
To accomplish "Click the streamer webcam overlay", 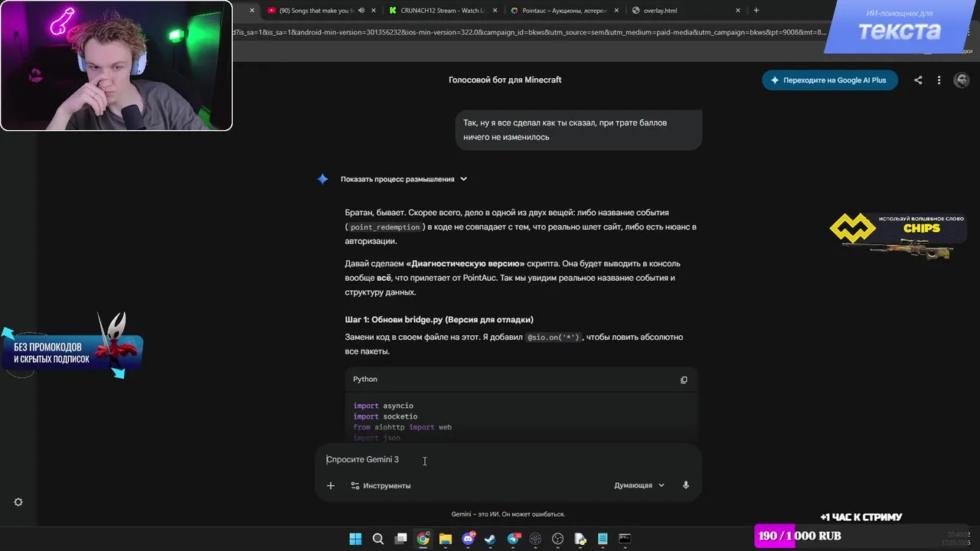I will 116,66.
